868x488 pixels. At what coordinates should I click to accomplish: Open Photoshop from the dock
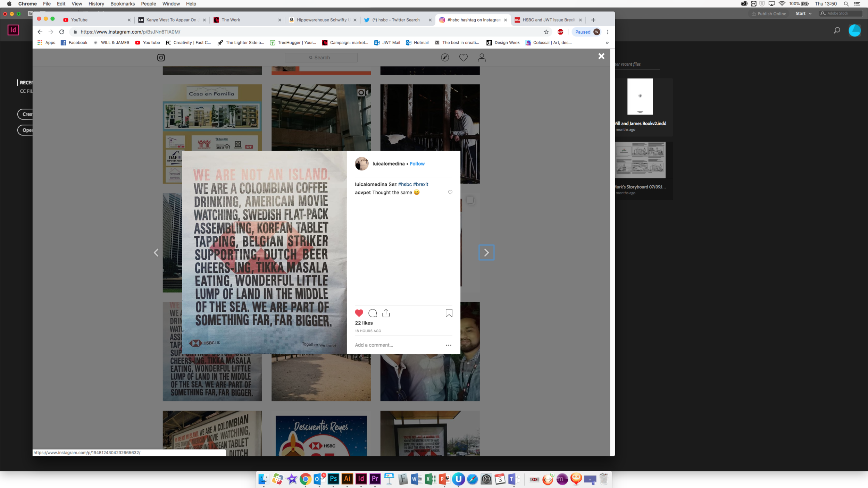pyautogui.click(x=333, y=479)
